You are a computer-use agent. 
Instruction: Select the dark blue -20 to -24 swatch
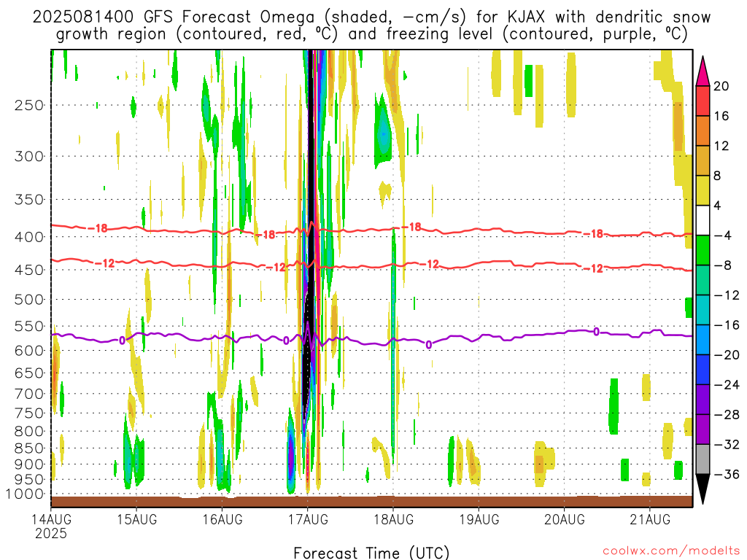coord(703,370)
